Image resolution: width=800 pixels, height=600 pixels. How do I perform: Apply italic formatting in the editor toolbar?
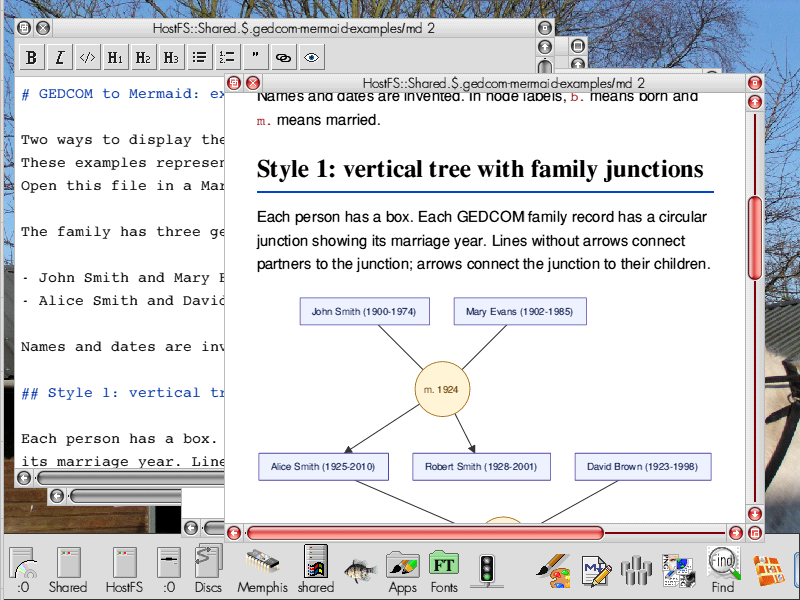click(59, 57)
